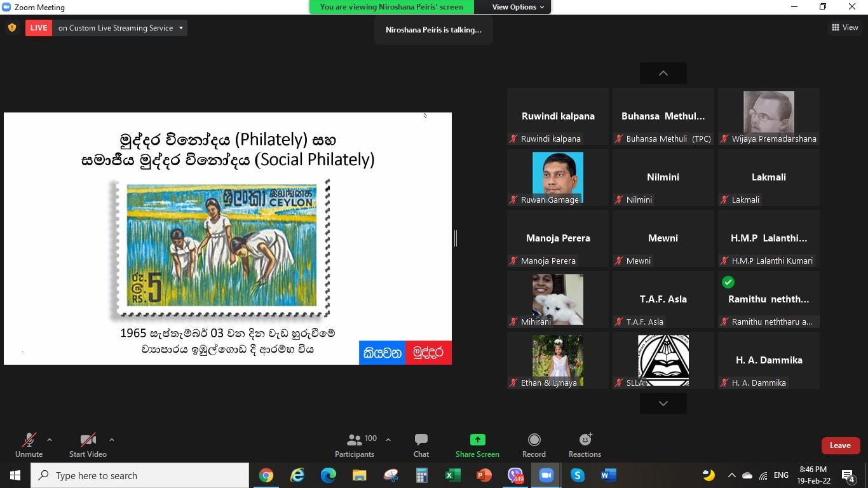Viewport: 868px width, 488px height.
Task: Open the View layout grid option
Action: pyautogui.click(x=844, y=27)
